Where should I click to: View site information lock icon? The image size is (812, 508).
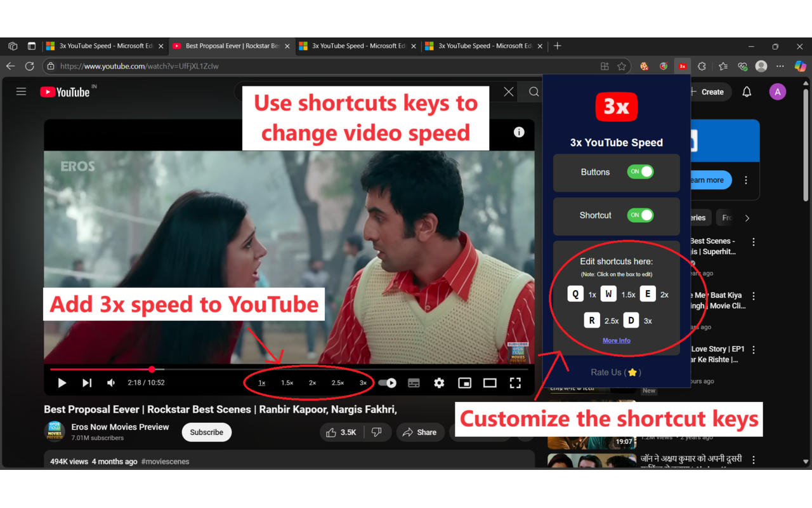click(x=51, y=66)
